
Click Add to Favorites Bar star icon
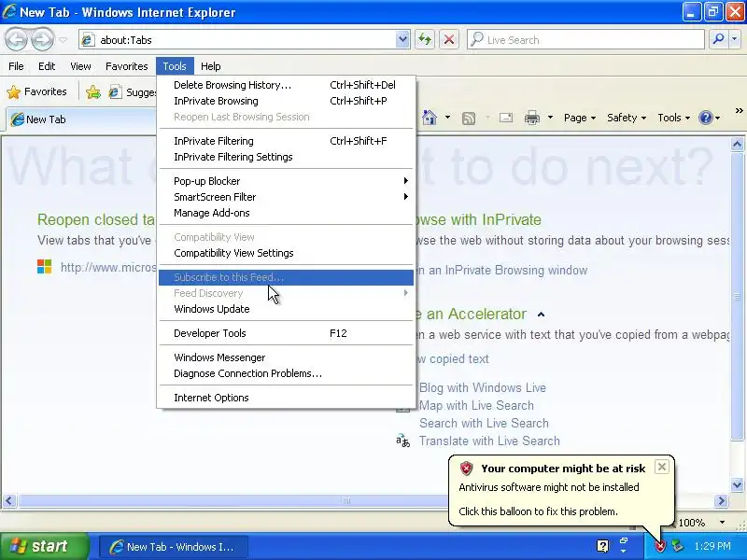click(93, 91)
